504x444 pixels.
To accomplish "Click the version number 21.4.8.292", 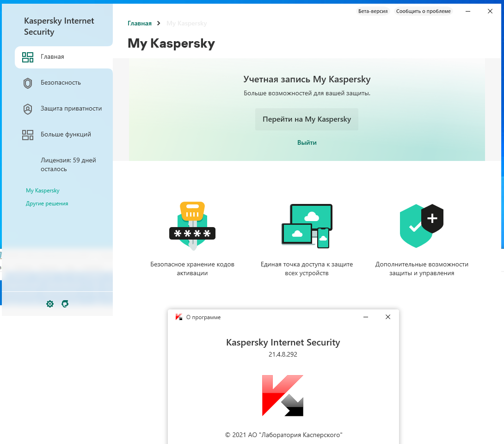I will coord(283,354).
